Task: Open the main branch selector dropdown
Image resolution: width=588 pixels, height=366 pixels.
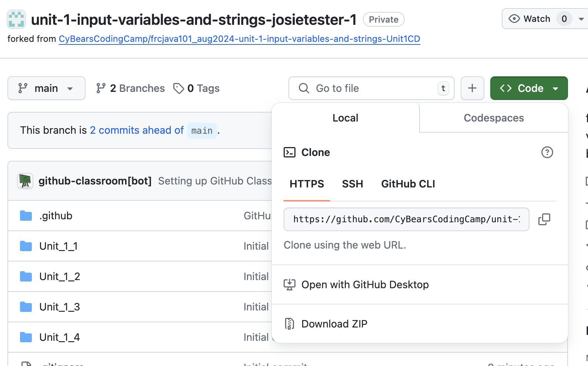Action: coord(46,88)
